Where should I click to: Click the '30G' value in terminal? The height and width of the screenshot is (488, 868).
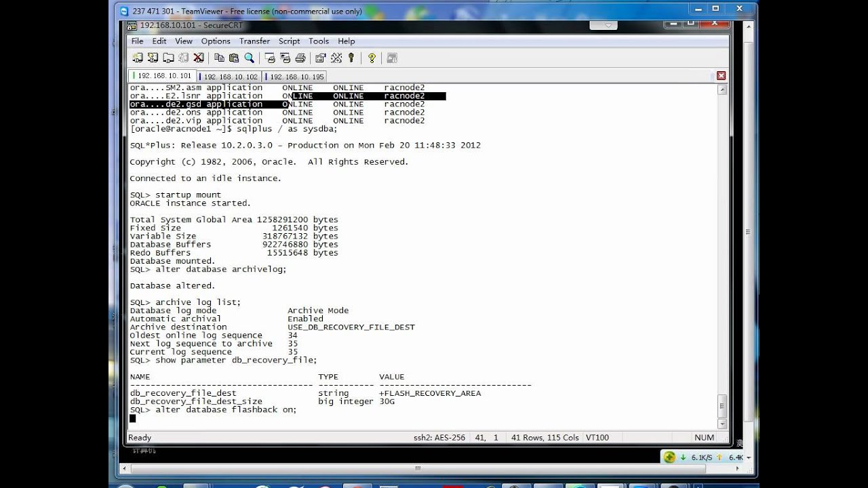point(387,401)
